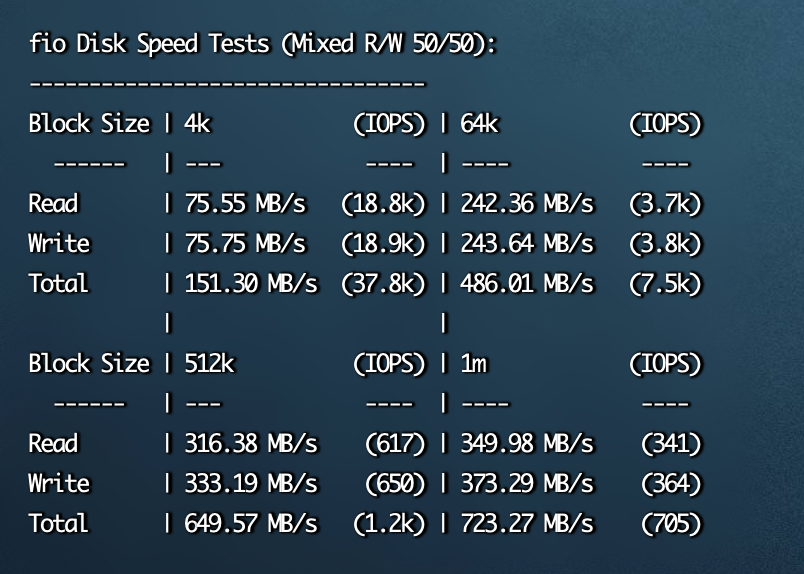Click the 486.01 MB/s 64k total value

click(527, 284)
